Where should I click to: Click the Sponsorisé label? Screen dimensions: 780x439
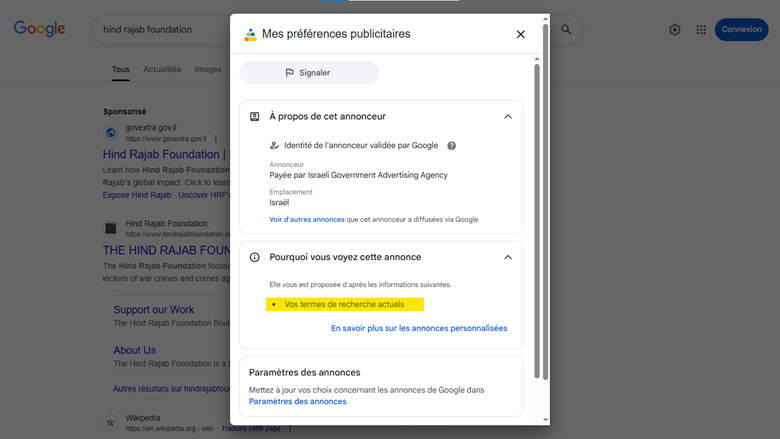point(124,111)
